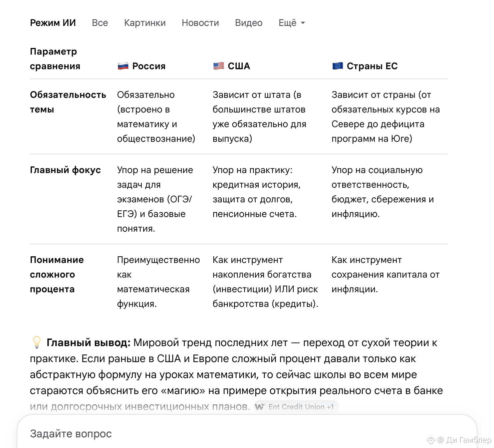Select the Картинки tab

(145, 23)
